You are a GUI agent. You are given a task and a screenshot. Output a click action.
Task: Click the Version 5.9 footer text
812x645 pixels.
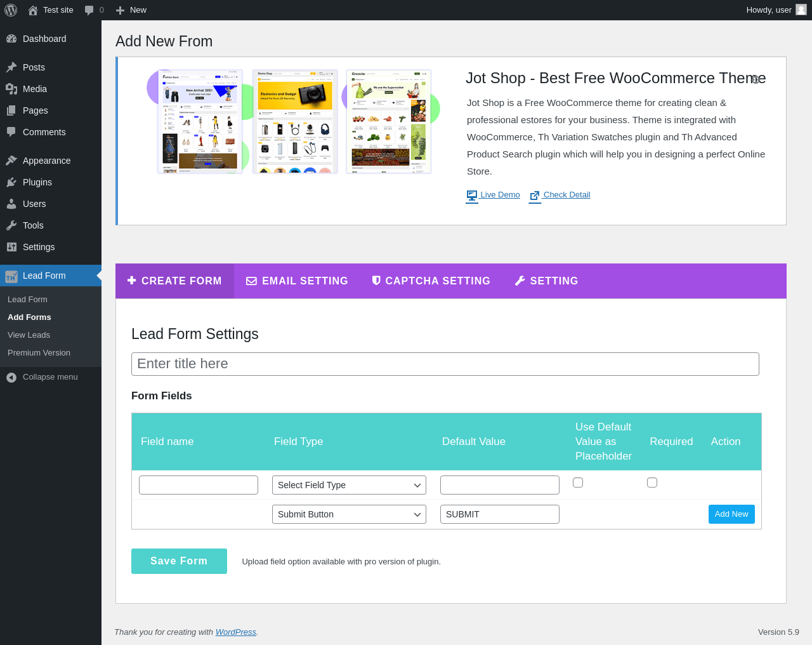(x=778, y=632)
